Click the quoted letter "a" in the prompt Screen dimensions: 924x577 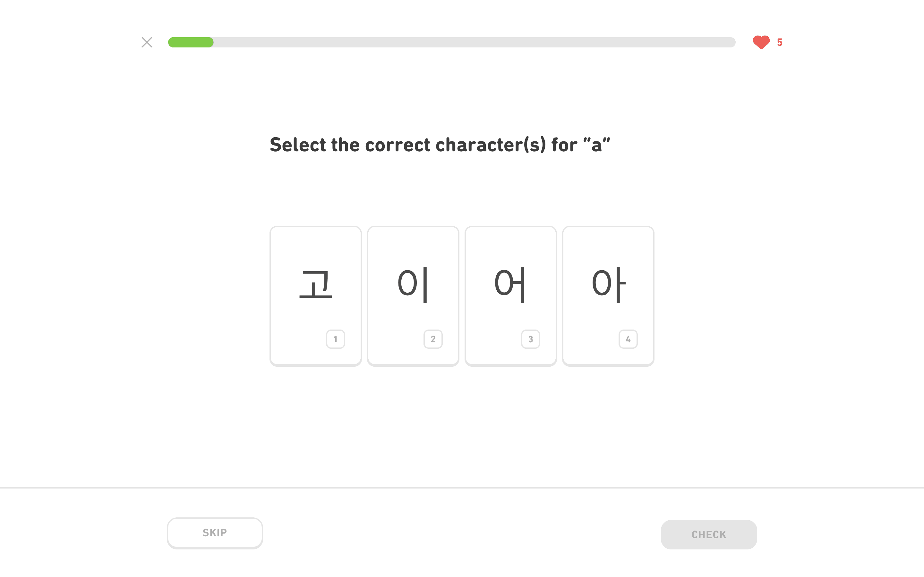[596, 146]
